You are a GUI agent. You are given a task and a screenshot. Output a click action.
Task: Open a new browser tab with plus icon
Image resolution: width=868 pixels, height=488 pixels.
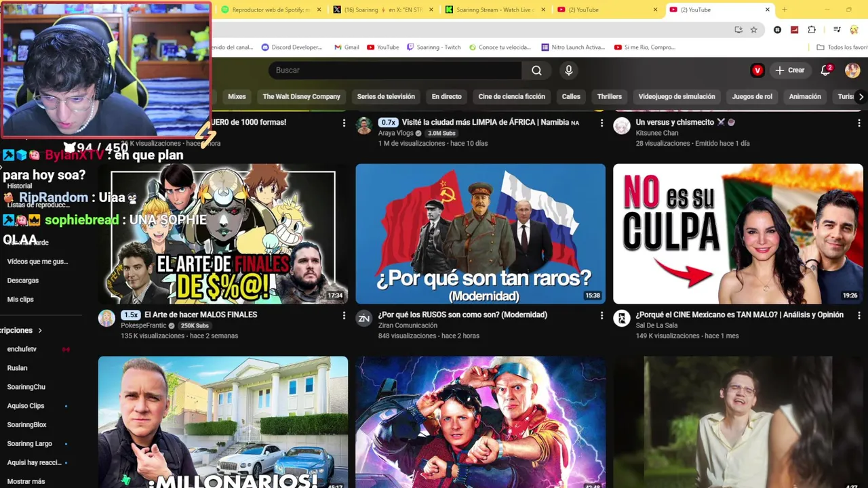[785, 9]
